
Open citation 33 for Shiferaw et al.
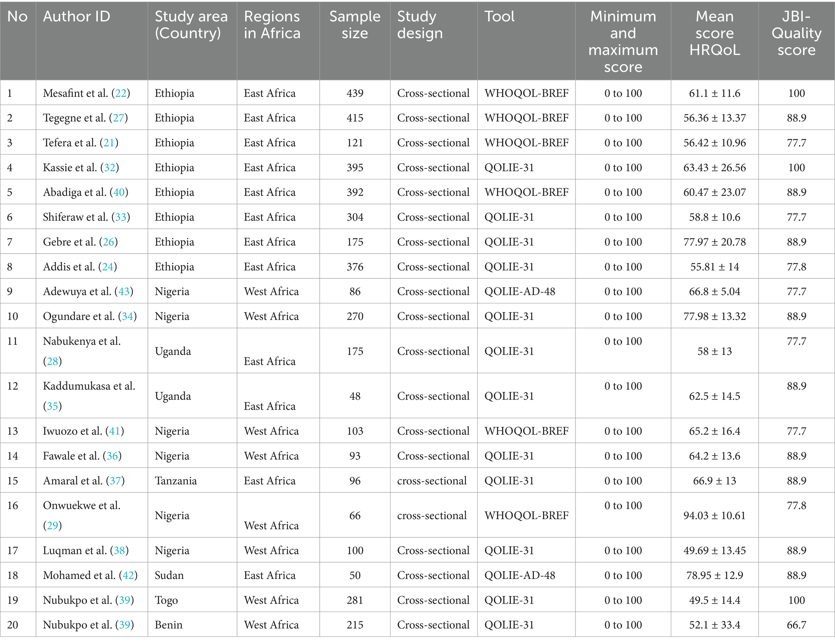pos(121,217)
